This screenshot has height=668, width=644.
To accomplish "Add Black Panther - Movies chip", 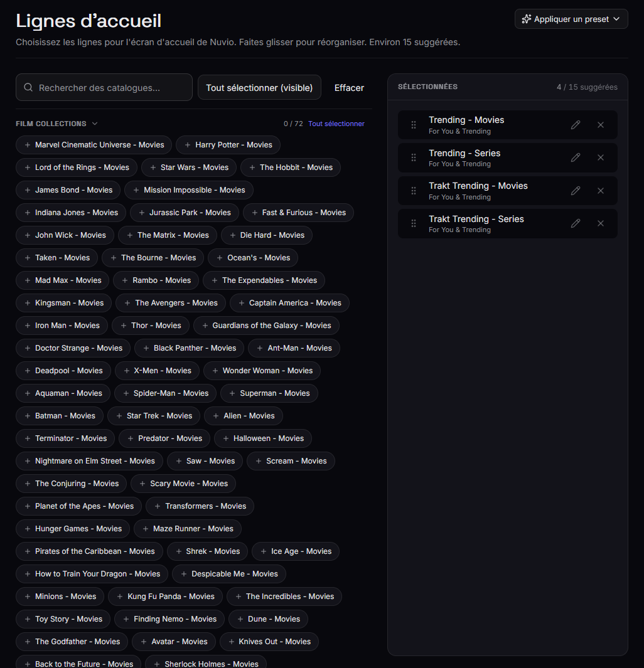I will (189, 348).
